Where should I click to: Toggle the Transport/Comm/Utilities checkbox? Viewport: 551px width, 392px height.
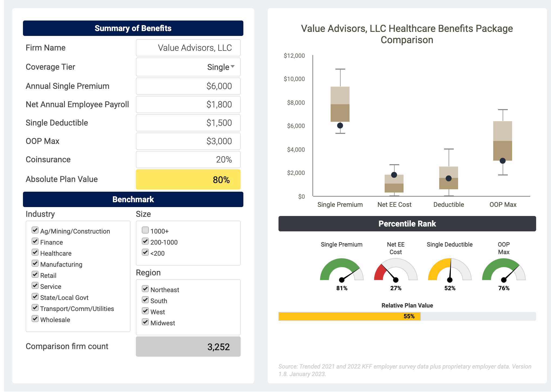point(35,308)
